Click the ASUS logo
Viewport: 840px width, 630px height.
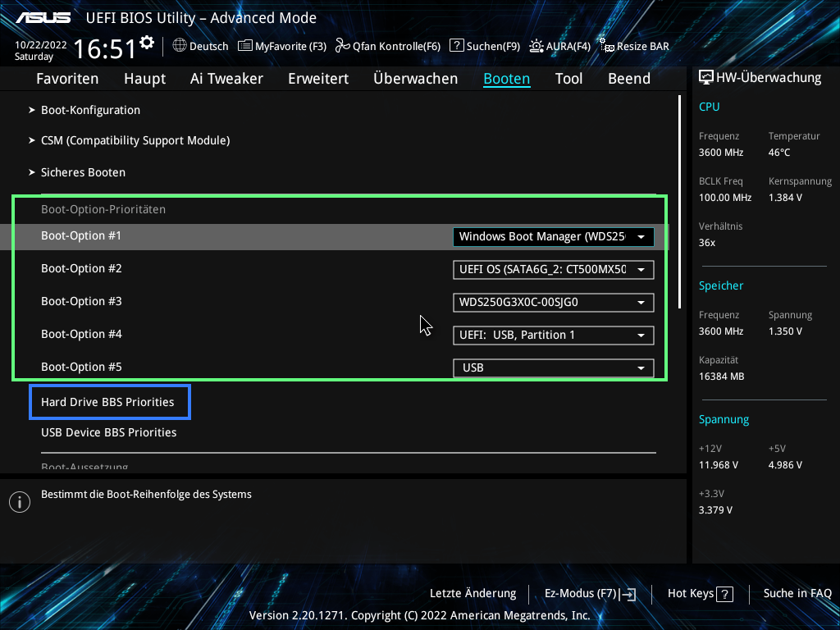coord(43,18)
